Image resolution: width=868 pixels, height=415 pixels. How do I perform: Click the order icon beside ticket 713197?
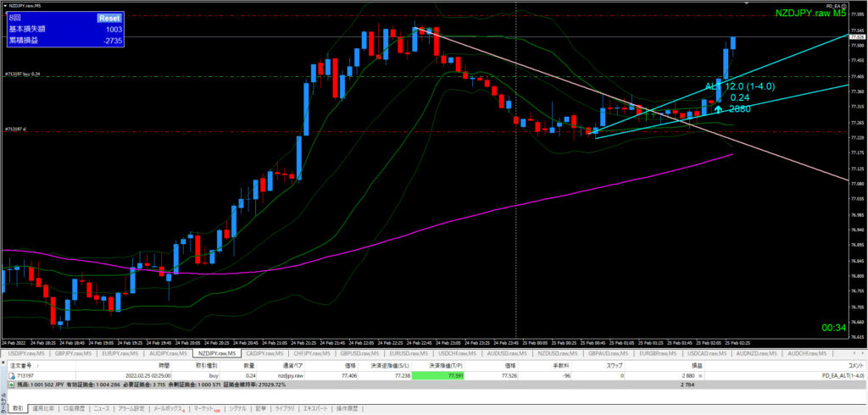(x=11, y=375)
